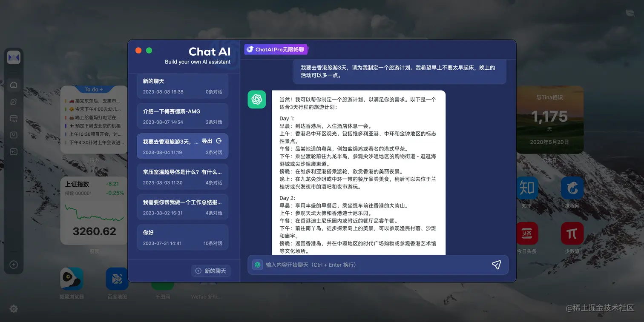Open the 我需要你帮我做一个工作总结报 conversation

[182, 207]
